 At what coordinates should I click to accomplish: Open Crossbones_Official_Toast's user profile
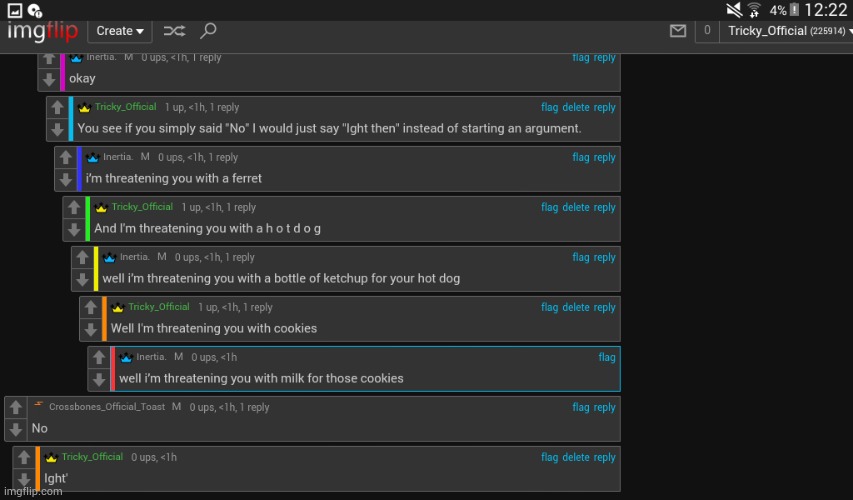pyautogui.click(x=108, y=407)
